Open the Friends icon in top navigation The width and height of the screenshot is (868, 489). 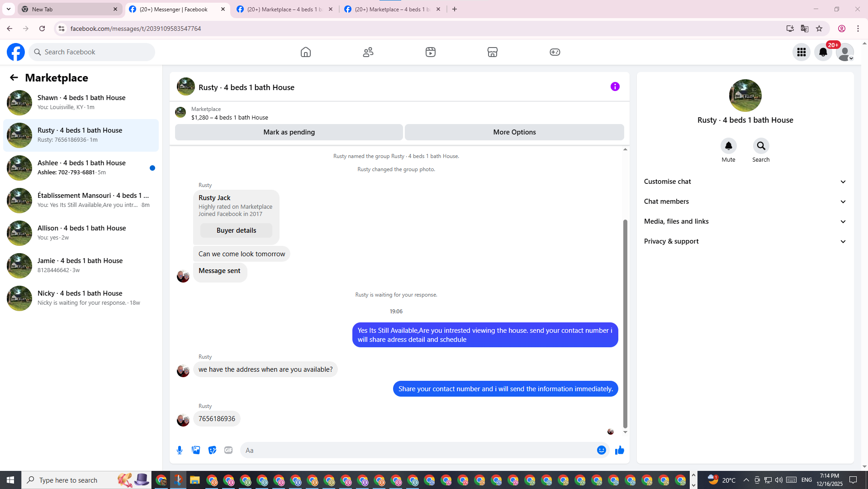(x=368, y=52)
